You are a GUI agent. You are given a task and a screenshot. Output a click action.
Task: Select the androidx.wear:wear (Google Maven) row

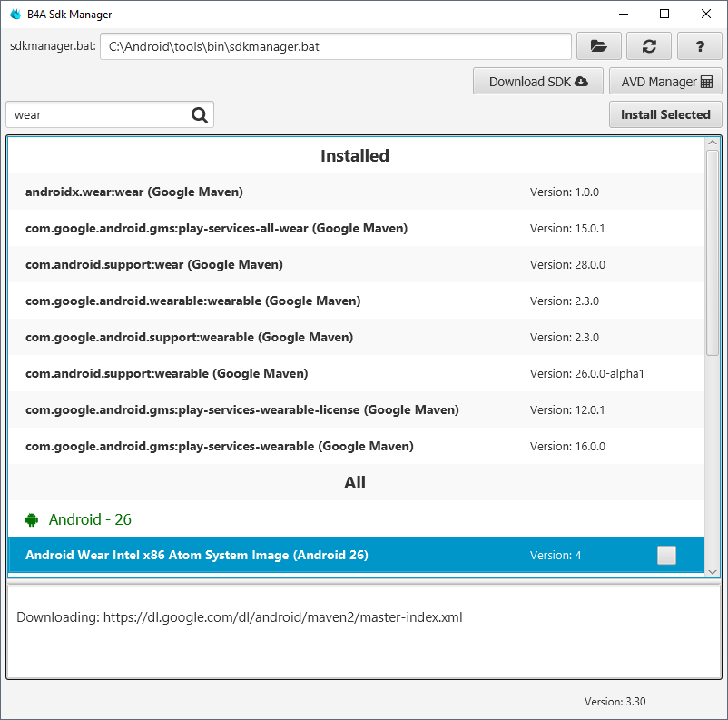[x=356, y=192]
